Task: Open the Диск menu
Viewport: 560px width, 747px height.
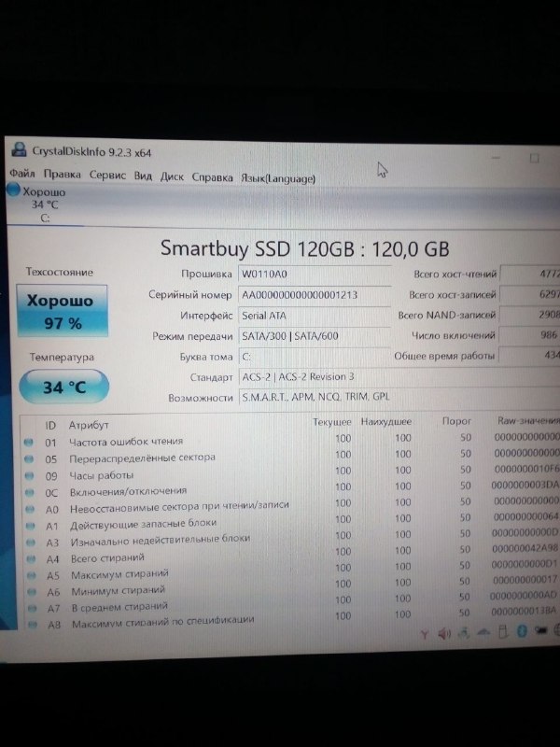Action: click(172, 176)
